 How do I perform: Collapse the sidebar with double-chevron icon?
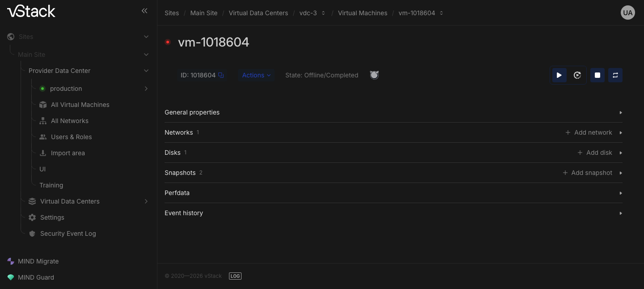pyautogui.click(x=144, y=11)
